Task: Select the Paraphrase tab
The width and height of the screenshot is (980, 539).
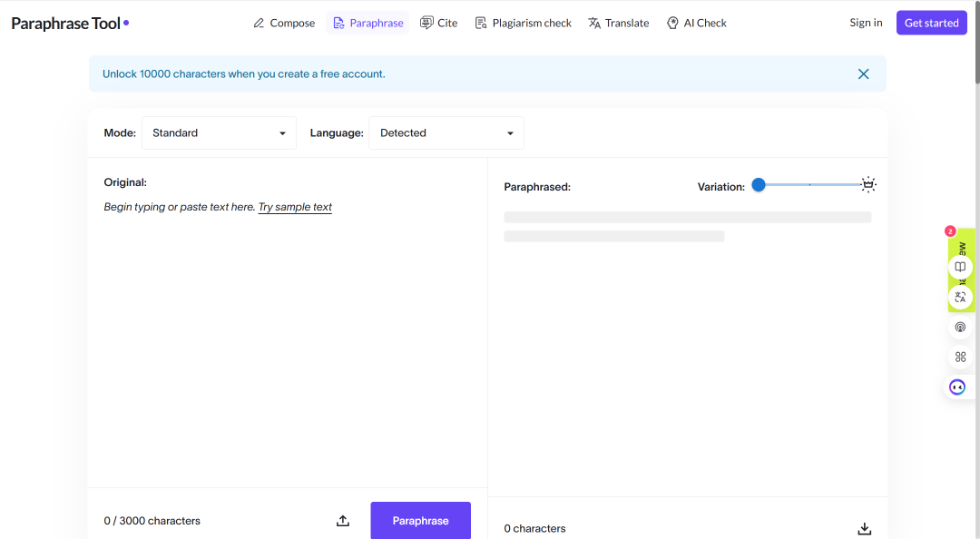Action: tap(368, 23)
